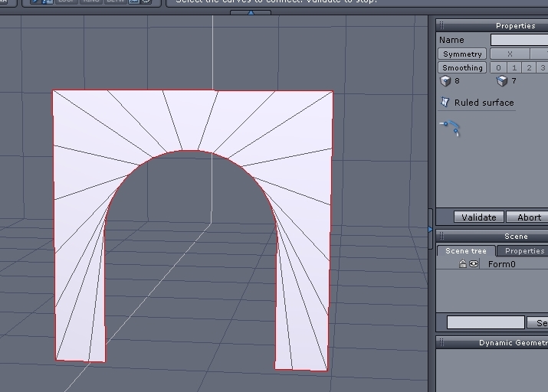This screenshot has height=392, width=548.
Task: Open the Properties tab in Scene panel
Action: point(524,251)
